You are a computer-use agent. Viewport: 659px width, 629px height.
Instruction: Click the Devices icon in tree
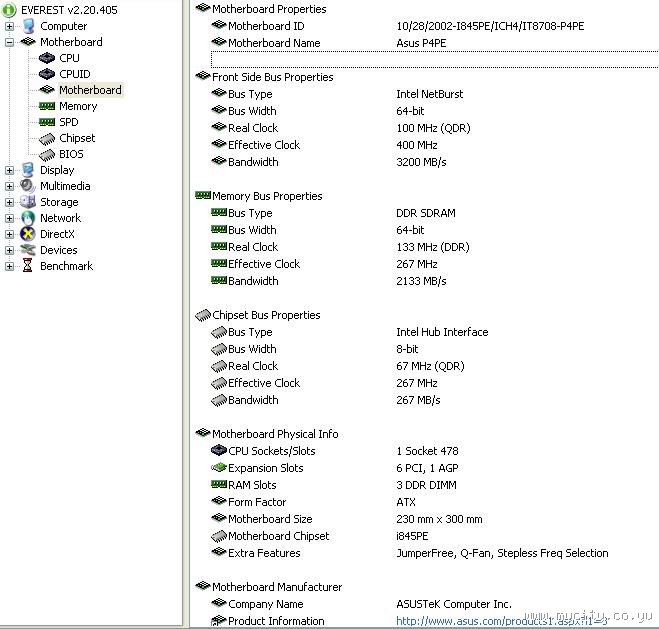[x=28, y=250]
